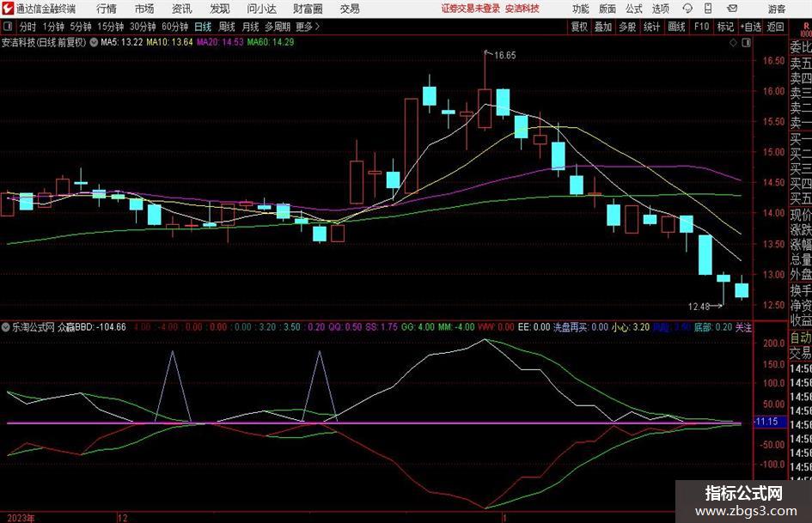The width and height of the screenshot is (812, 523).
Task: Click the 12 month marker on timeline
Action: tap(123, 518)
